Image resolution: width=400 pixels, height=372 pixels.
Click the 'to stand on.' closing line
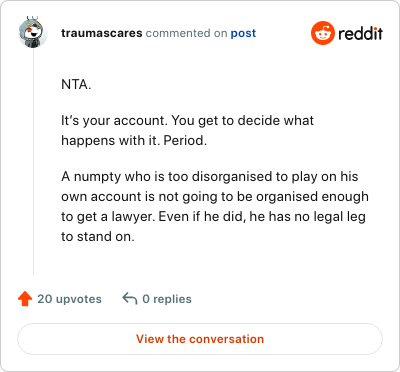tap(98, 237)
